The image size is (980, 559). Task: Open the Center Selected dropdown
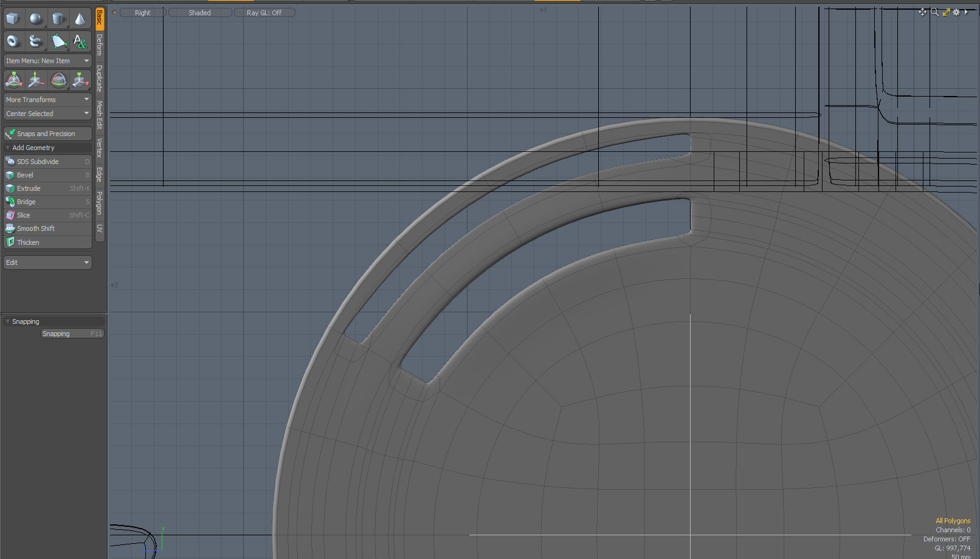(x=47, y=114)
